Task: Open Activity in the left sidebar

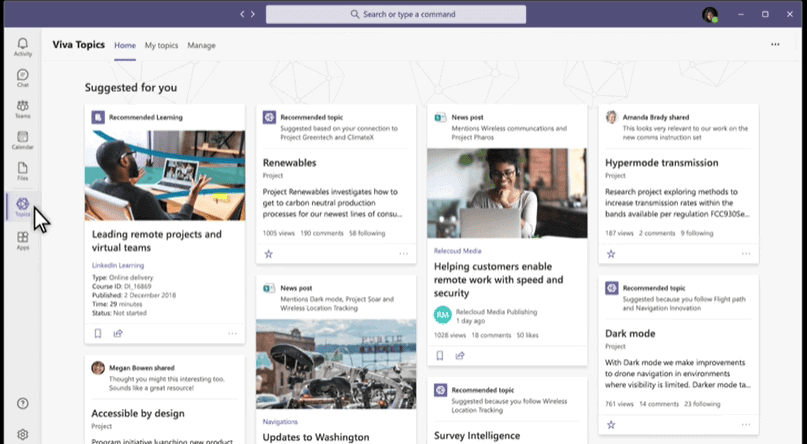Action: (22, 45)
